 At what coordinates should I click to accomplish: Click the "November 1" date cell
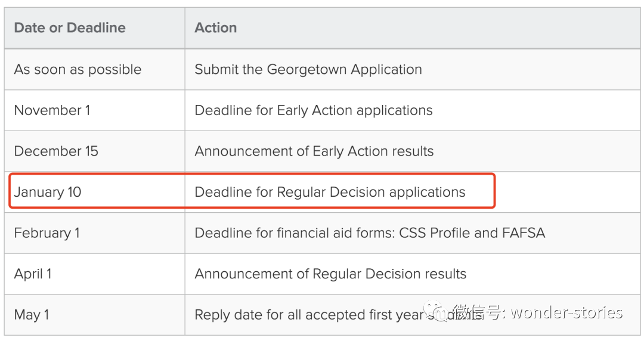(52, 110)
